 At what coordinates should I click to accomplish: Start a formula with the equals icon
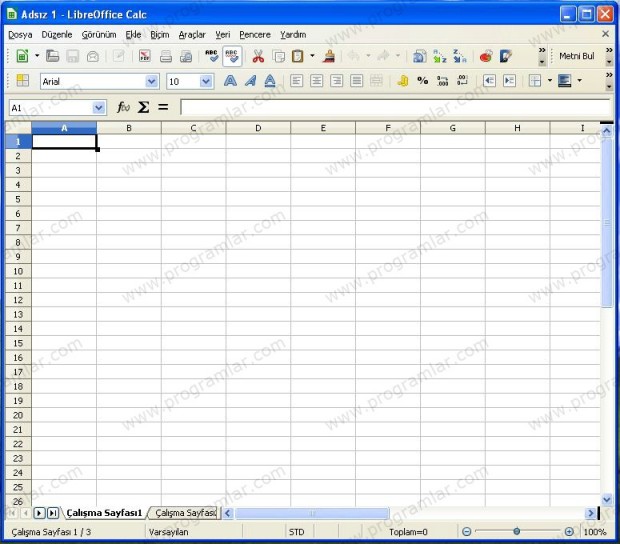(x=163, y=107)
